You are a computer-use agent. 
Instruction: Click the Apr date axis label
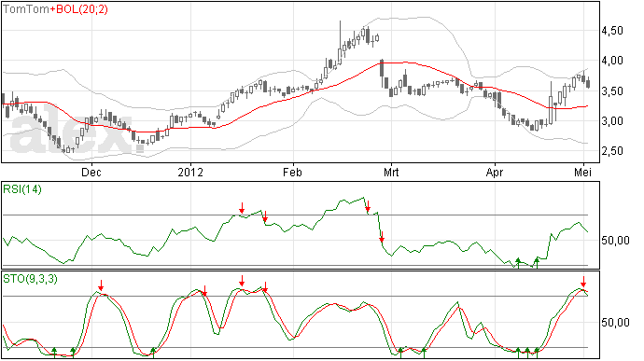[x=495, y=172]
